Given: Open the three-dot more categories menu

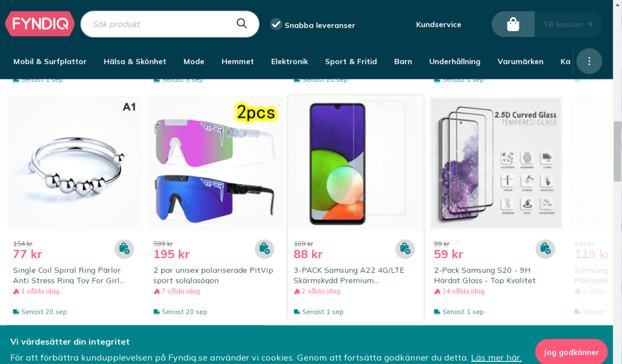Looking at the screenshot, I should click(589, 61).
